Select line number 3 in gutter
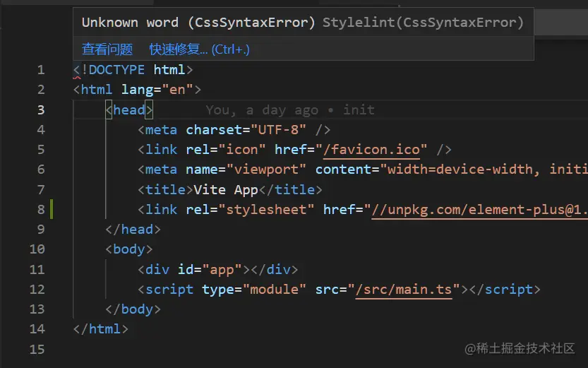This screenshot has width=588, height=368. coord(40,110)
